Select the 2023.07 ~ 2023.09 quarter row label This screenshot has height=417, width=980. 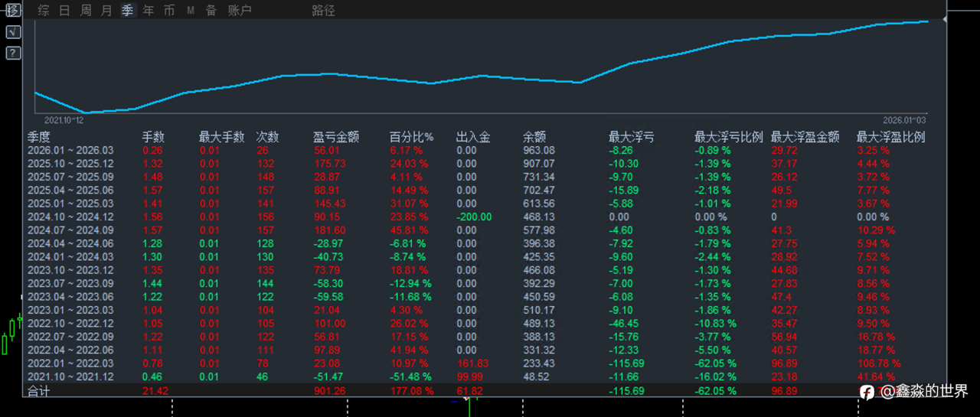coord(70,283)
